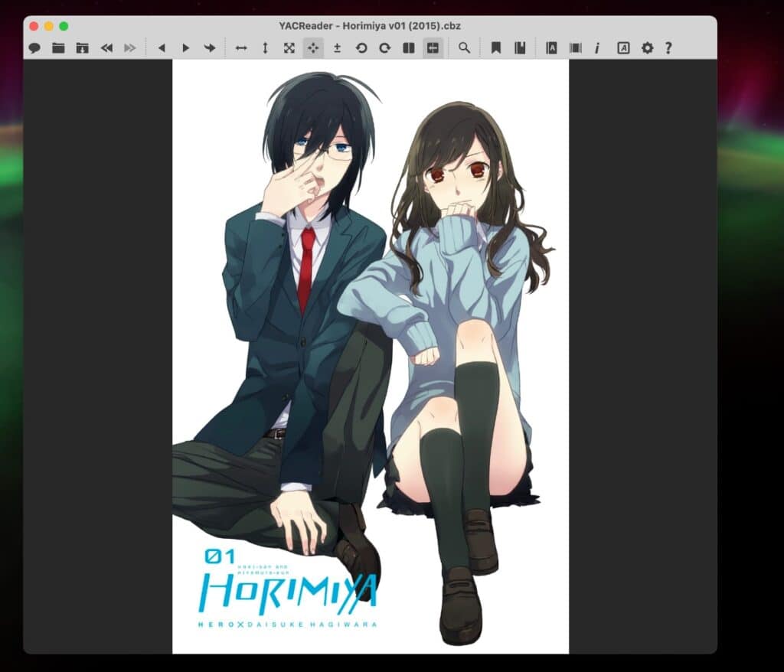
Task: Toggle manga reading mode
Action: click(433, 47)
